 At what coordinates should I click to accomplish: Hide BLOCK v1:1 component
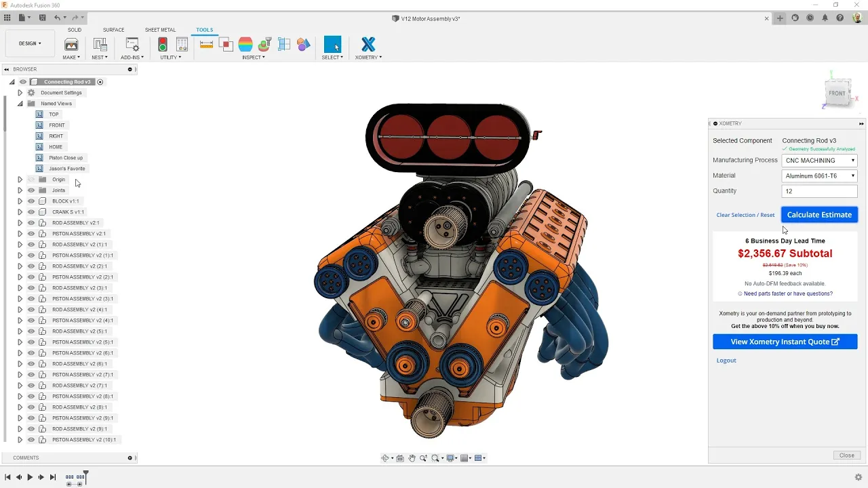pyautogui.click(x=31, y=201)
